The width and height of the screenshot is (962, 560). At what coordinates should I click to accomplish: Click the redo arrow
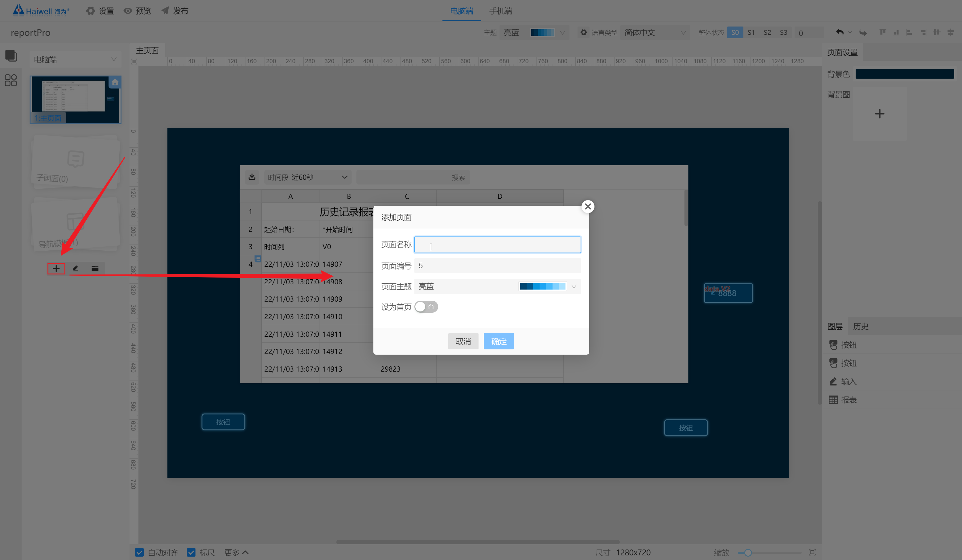(x=863, y=32)
